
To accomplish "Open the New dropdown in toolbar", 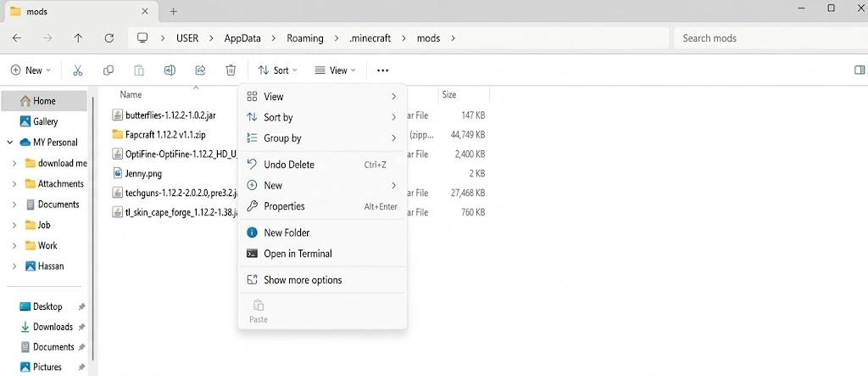I will click(x=31, y=70).
